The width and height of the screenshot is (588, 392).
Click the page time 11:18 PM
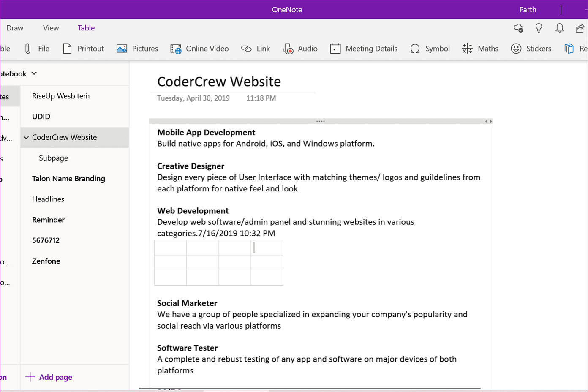click(261, 98)
